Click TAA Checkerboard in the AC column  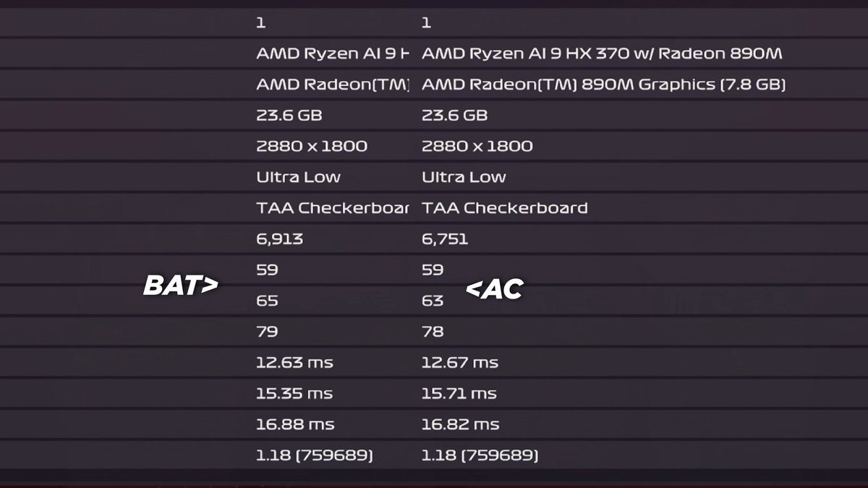[x=505, y=208]
